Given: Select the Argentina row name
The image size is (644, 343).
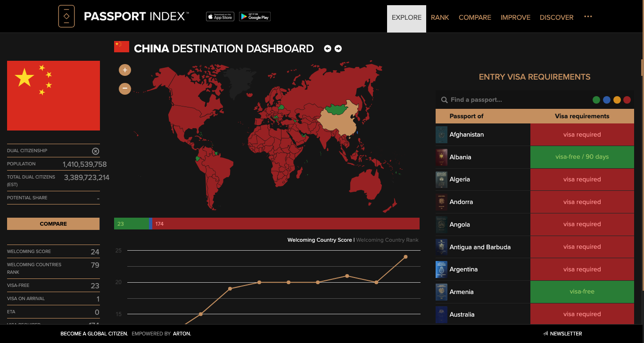Looking at the screenshot, I should point(463,269).
